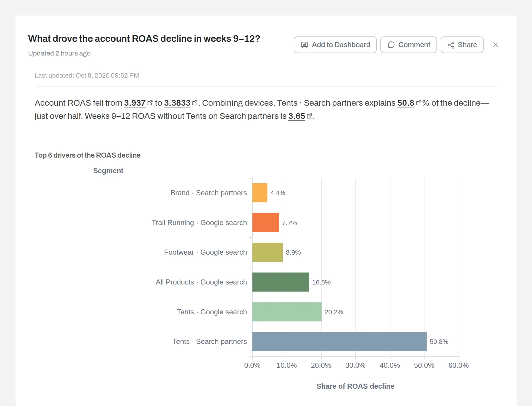The width and height of the screenshot is (532, 406).
Task: Click the 60.0% x-axis tick label
Action: (x=459, y=365)
